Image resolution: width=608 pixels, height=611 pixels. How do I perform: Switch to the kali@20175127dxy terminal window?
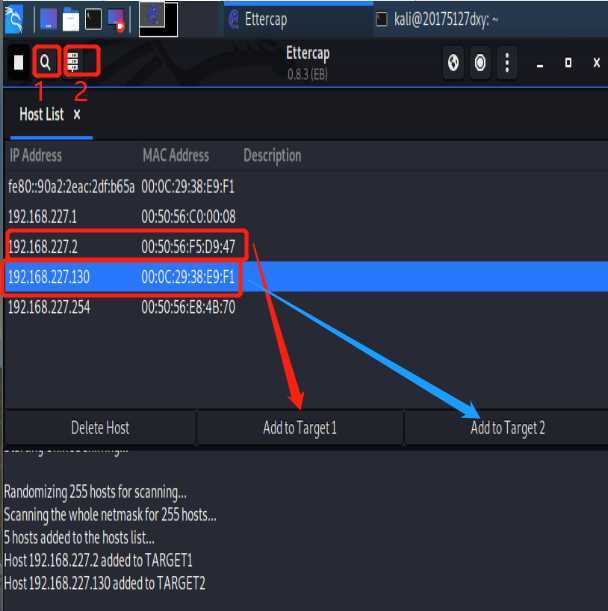490,19
